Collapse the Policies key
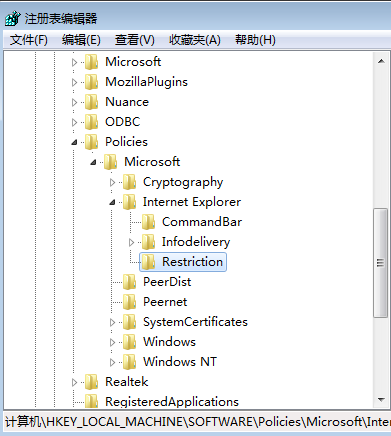 tap(74, 143)
